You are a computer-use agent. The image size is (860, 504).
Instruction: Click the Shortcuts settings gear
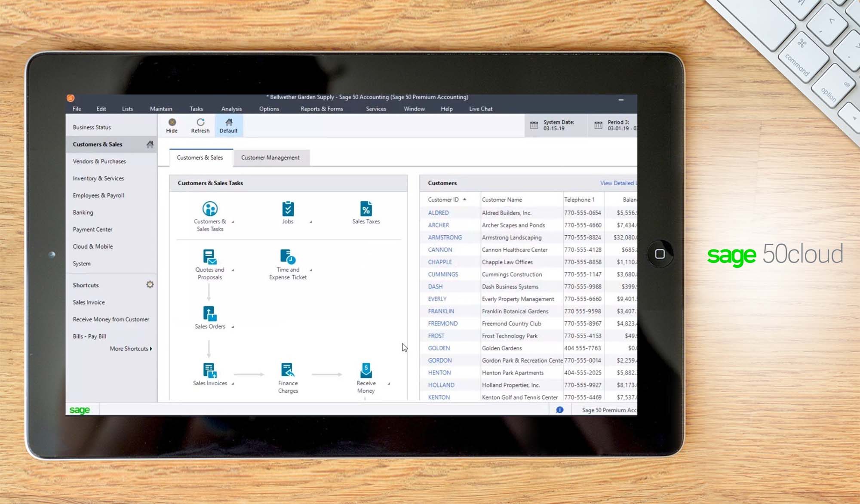pyautogui.click(x=150, y=284)
